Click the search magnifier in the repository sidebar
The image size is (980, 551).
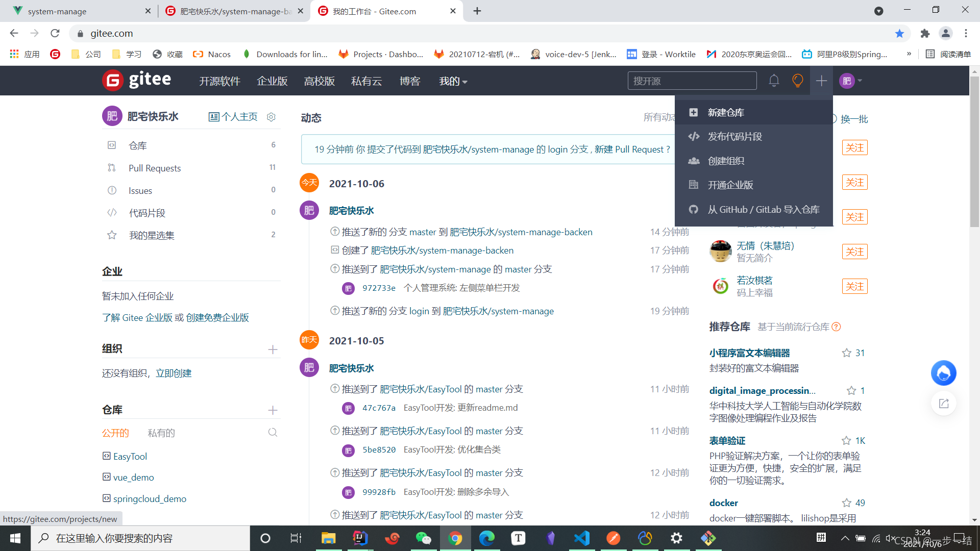[273, 432]
